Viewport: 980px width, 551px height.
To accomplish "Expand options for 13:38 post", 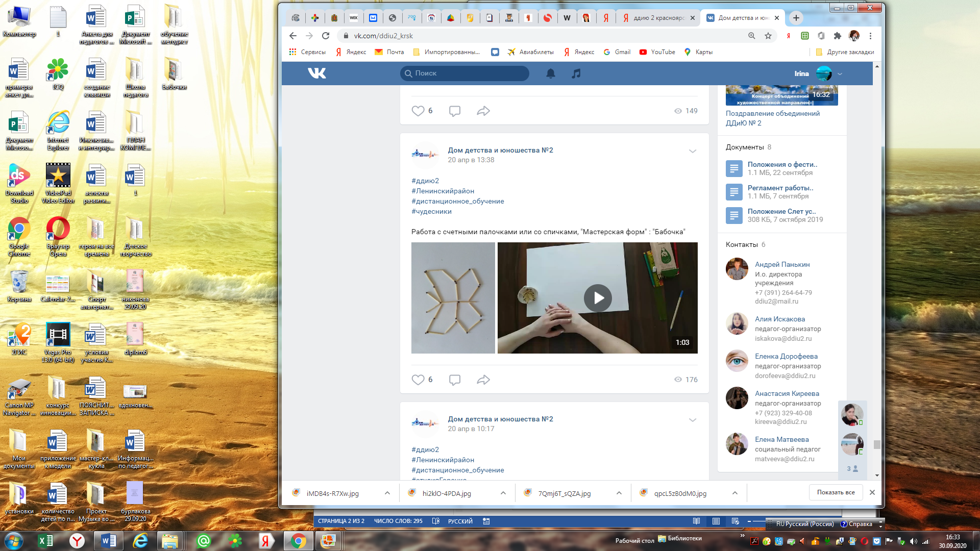I will point(692,151).
